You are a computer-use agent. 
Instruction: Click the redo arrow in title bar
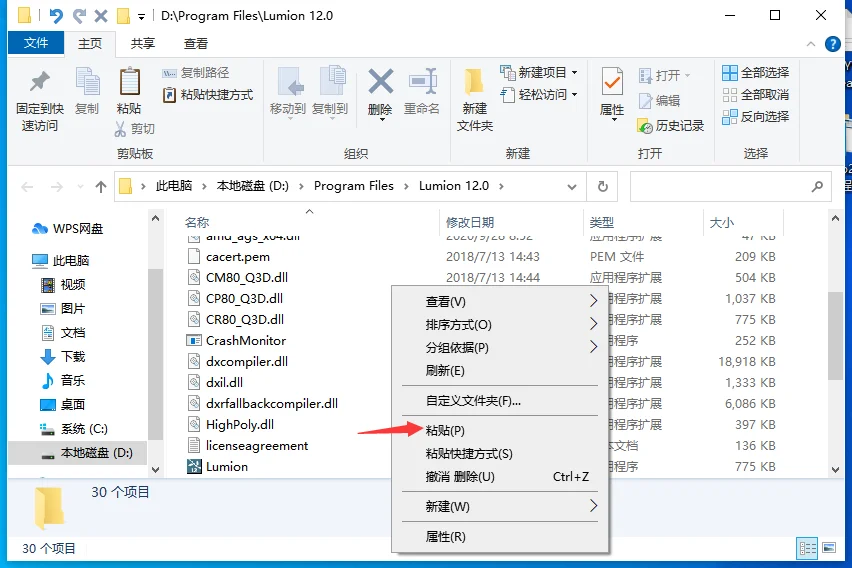tap(79, 16)
